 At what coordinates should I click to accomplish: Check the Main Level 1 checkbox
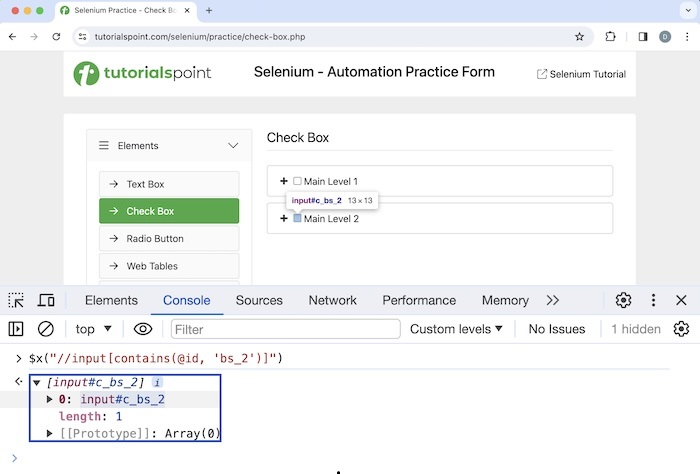[x=297, y=181]
